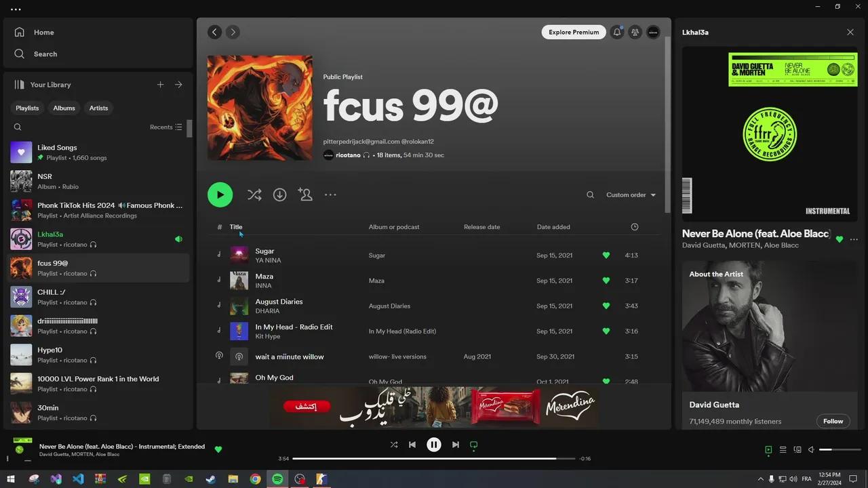
Task: Open Liked Songs playlist
Action: 98,152
